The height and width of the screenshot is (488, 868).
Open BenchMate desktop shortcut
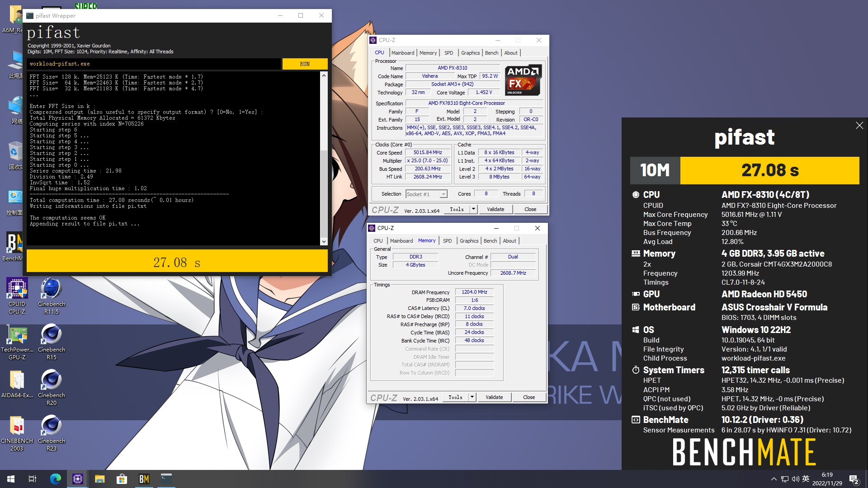coord(12,246)
